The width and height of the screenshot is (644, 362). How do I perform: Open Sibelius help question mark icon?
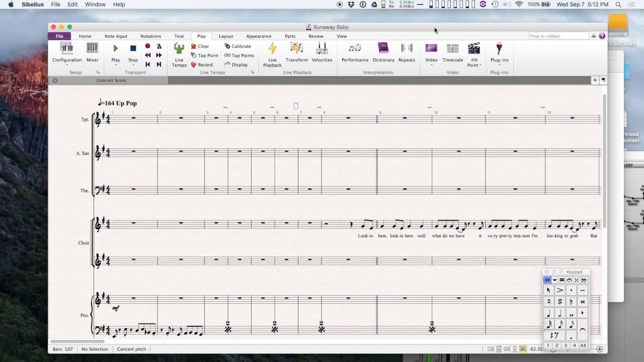[602, 36]
